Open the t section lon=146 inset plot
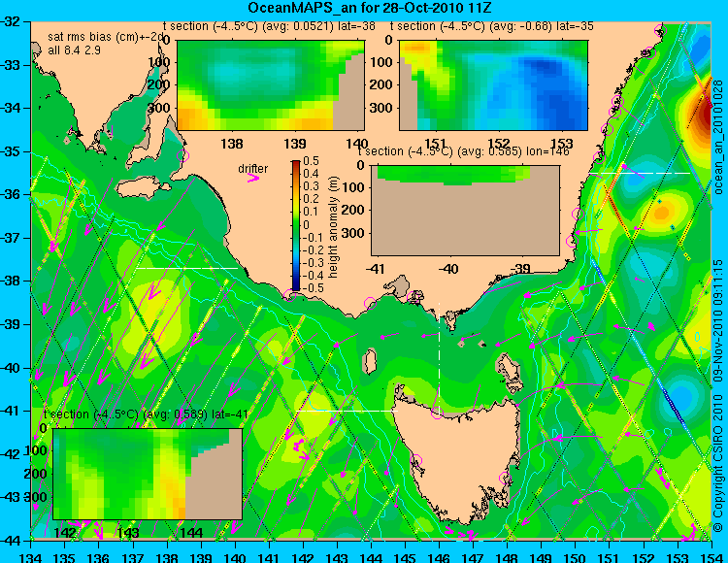This screenshot has width=728, height=563. (x=465, y=211)
